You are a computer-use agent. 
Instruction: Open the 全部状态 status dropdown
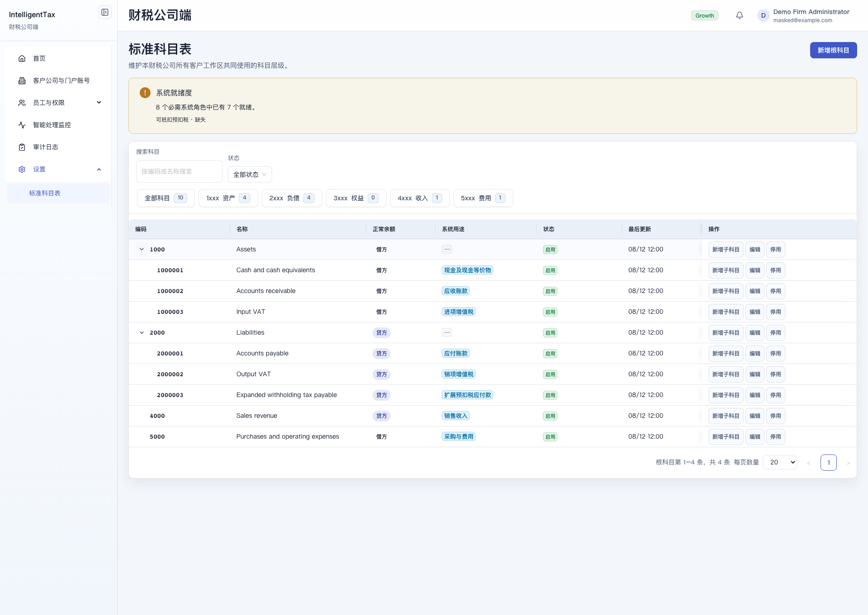tap(250, 175)
